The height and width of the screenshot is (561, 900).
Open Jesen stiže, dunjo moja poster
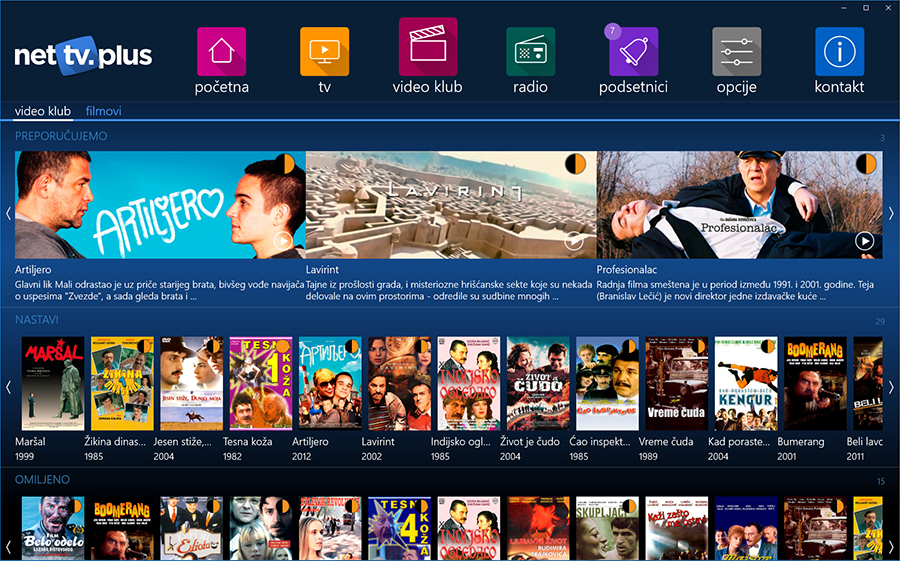point(192,384)
